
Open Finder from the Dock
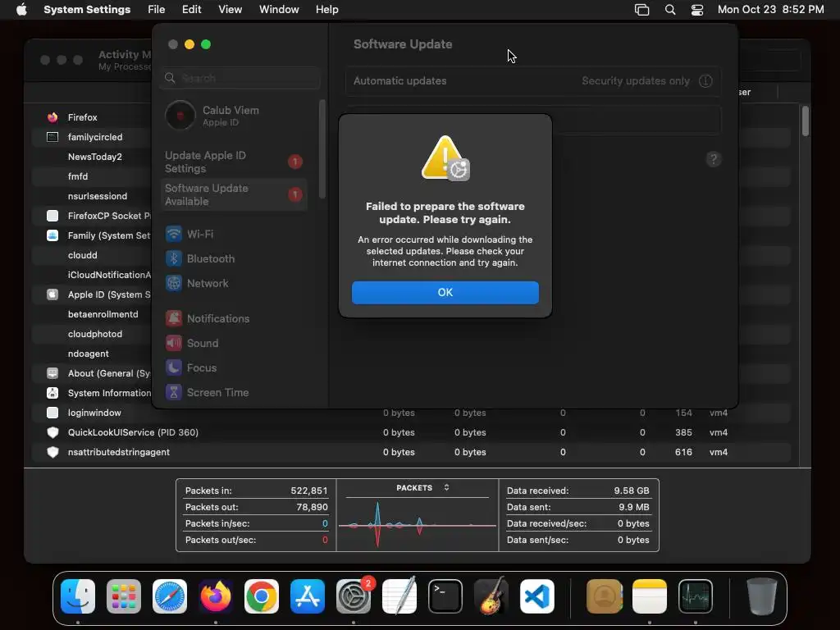[78, 596]
